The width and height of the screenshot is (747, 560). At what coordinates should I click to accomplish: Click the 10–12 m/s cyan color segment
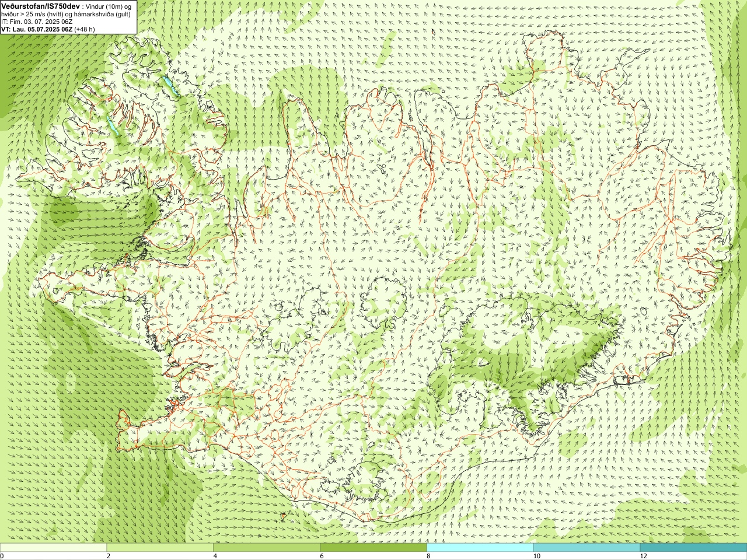click(587, 548)
